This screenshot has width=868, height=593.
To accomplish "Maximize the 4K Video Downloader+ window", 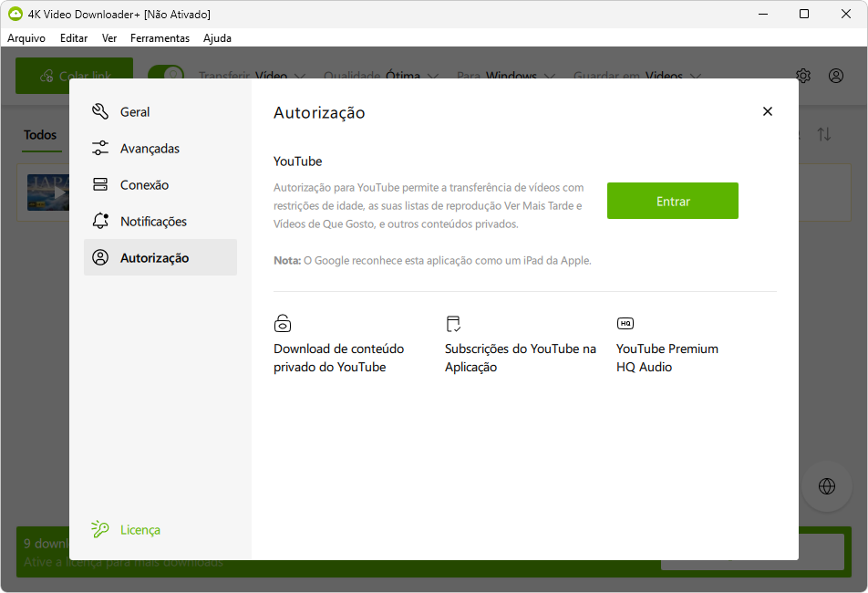I will tap(804, 14).
